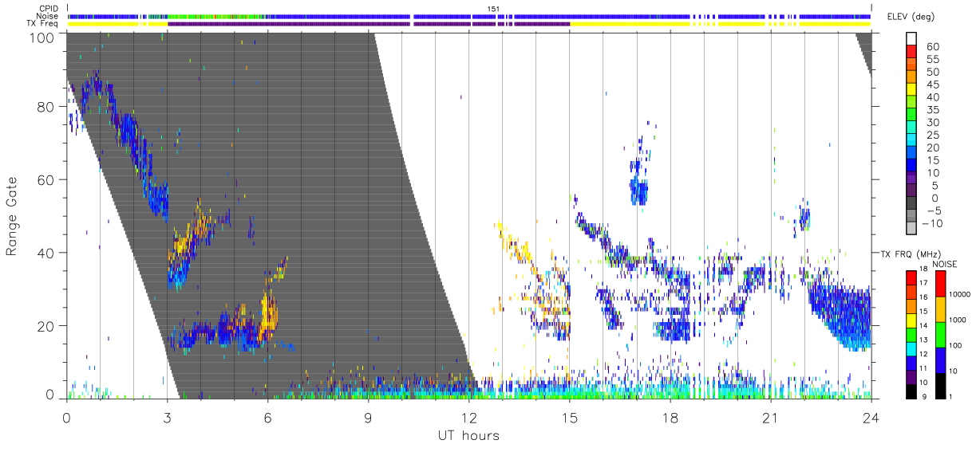This screenshot has height=452, width=980.
Task: Click the ELEV colorbar label '-5'
Action: [934, 210]
